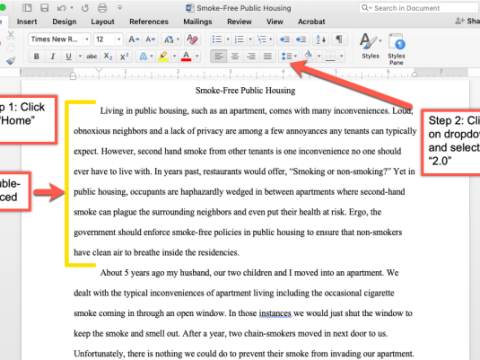This screenshot has width=480, height=360.
Task: Toggle subscript formatting
Action: pos(108,56)
